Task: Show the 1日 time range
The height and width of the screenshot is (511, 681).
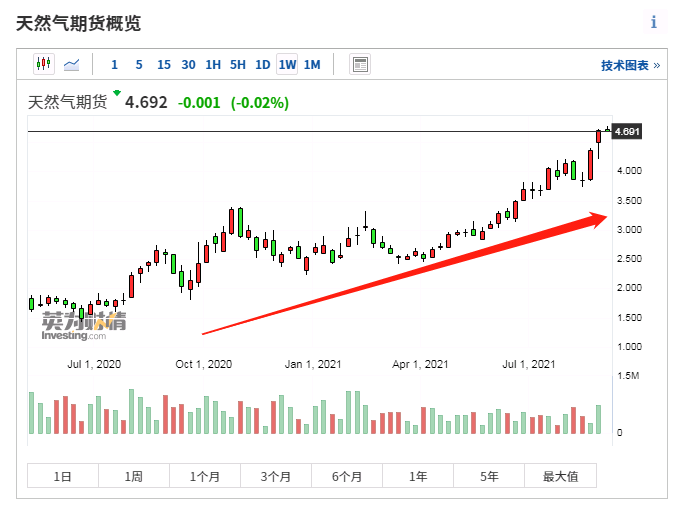Action: click(63, 477)
